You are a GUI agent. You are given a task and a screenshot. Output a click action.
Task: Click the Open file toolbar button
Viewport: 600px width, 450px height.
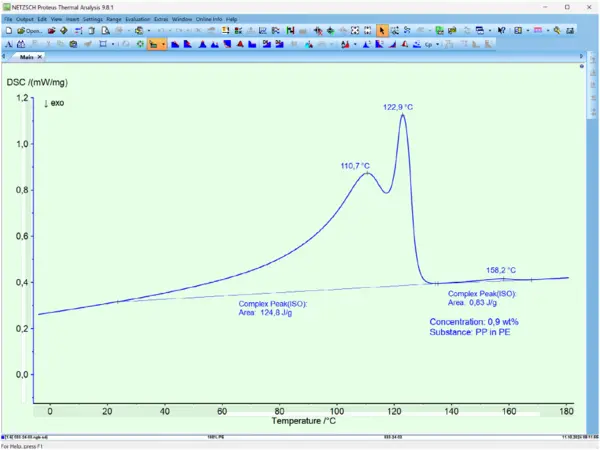pos(29,31)
